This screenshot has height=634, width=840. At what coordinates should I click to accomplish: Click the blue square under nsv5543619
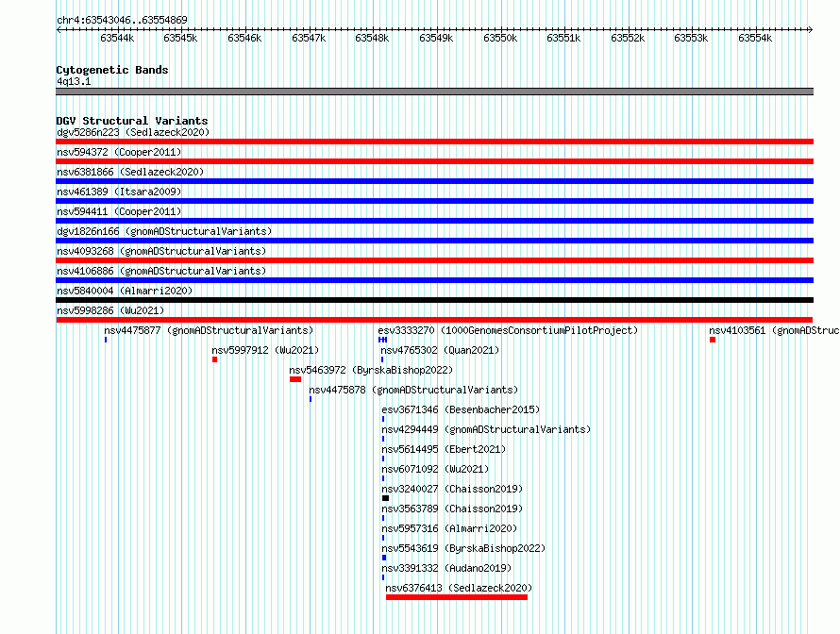(384, 558)
